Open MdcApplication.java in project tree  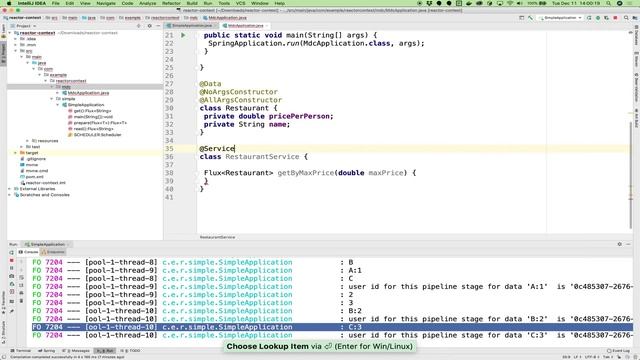pyautogui.click(x=88, y=93)
